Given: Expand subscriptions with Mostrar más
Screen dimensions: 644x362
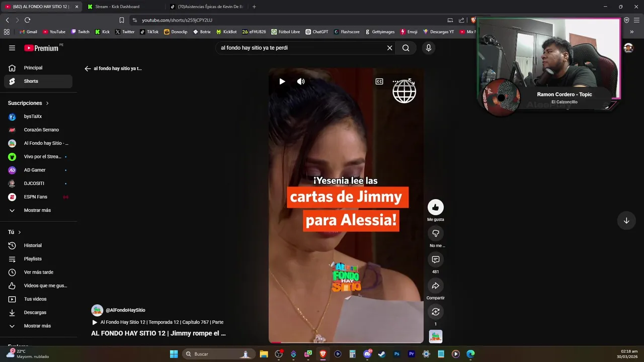Looking at the screenshot, I should pos(38,210).
